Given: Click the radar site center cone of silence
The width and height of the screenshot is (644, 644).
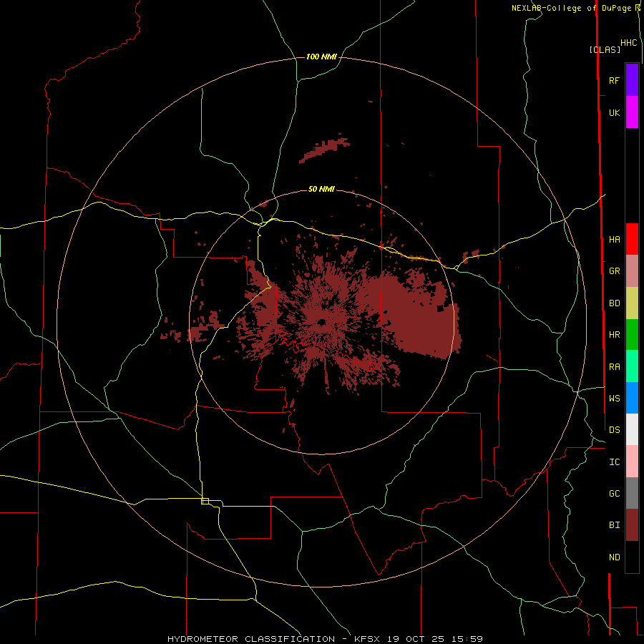Looking at the screenshot, I should pos(321,322).
